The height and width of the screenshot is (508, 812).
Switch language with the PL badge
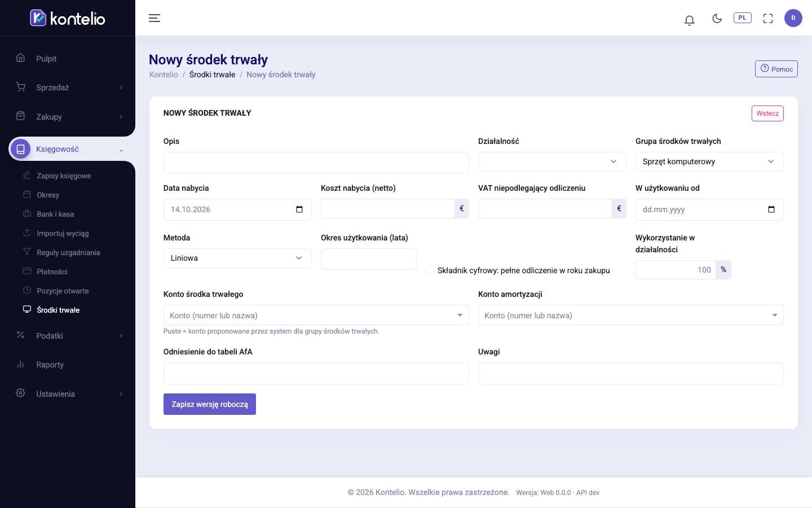click(743, 18)
